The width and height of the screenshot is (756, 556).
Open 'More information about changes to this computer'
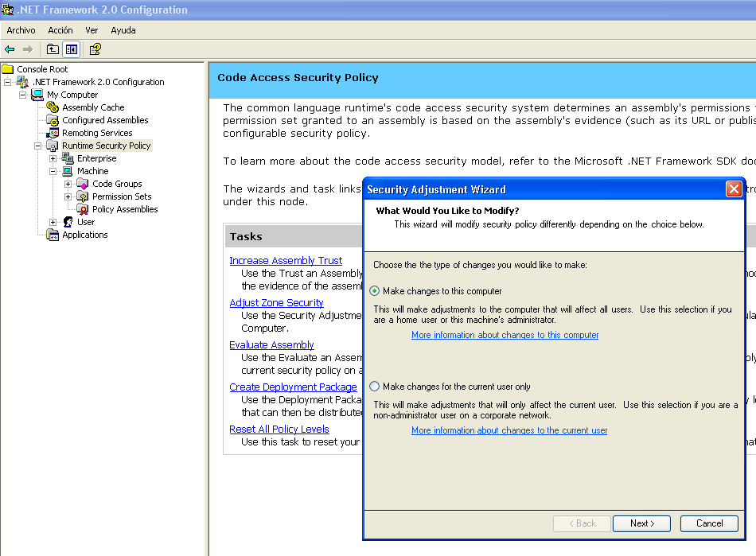(505, 335)
